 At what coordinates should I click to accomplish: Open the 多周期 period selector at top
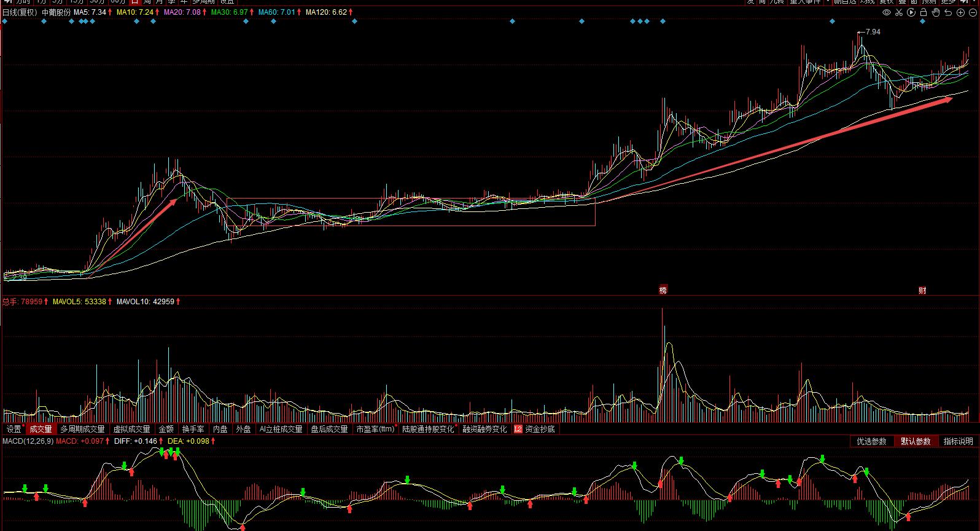(204, 2)
